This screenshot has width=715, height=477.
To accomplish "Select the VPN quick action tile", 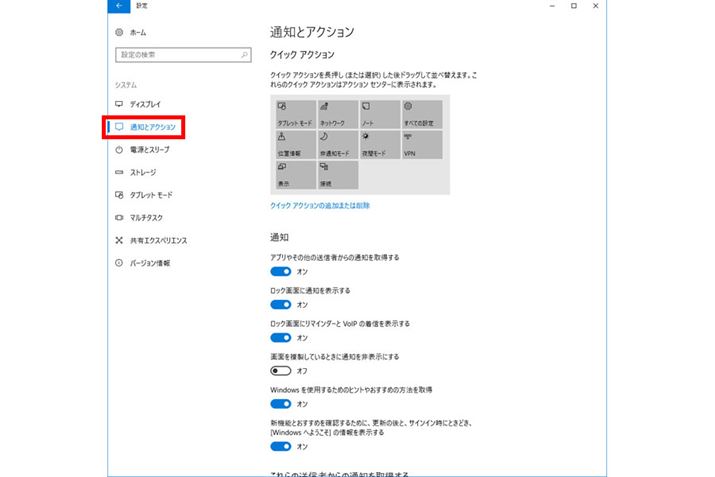I will tap(423, 144).
